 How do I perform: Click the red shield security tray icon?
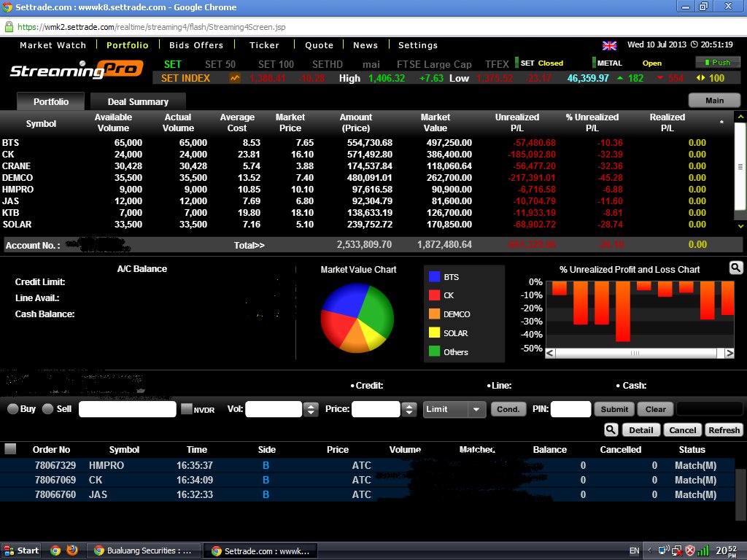point(689,551)
